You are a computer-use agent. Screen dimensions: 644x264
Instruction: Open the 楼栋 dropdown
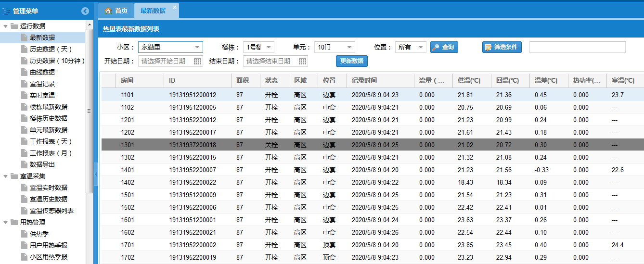[x=268, y=47]
